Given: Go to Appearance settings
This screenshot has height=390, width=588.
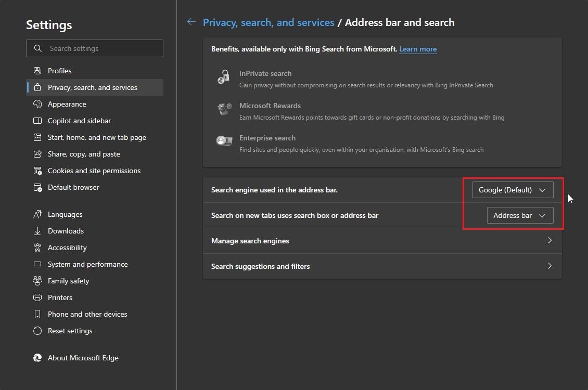Looking at the screenshot, I should tap(95, 104).
